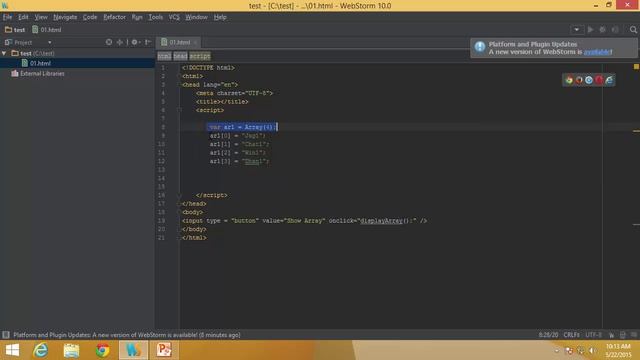Image resolution: width=640 pixels, height=360 pixels.
Task: Click the info icon in update notification
Action: pyautogui.click(x=480, y=47)
